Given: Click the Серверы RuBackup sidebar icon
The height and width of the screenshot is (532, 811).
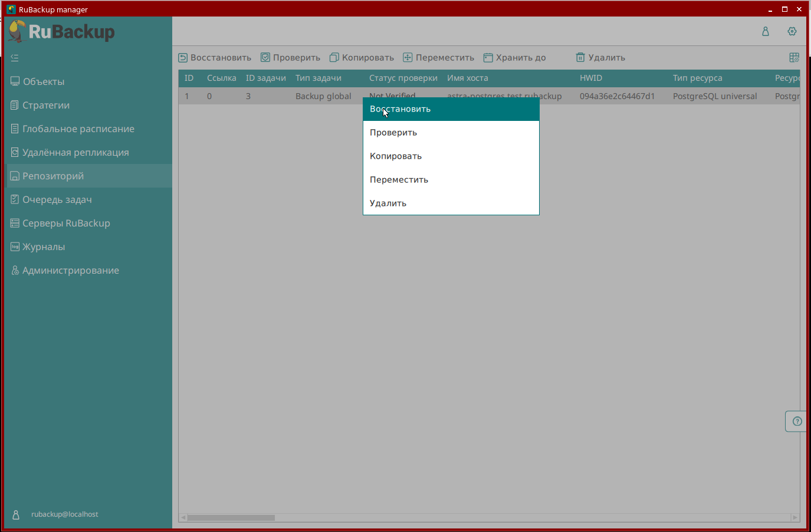Looking at the screenshot, I should [15, 223].
